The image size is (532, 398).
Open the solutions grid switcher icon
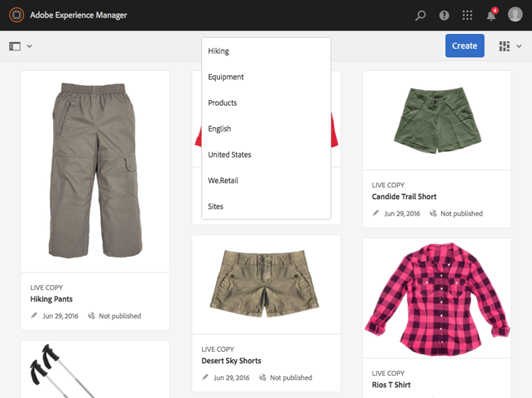click(467, 16)
